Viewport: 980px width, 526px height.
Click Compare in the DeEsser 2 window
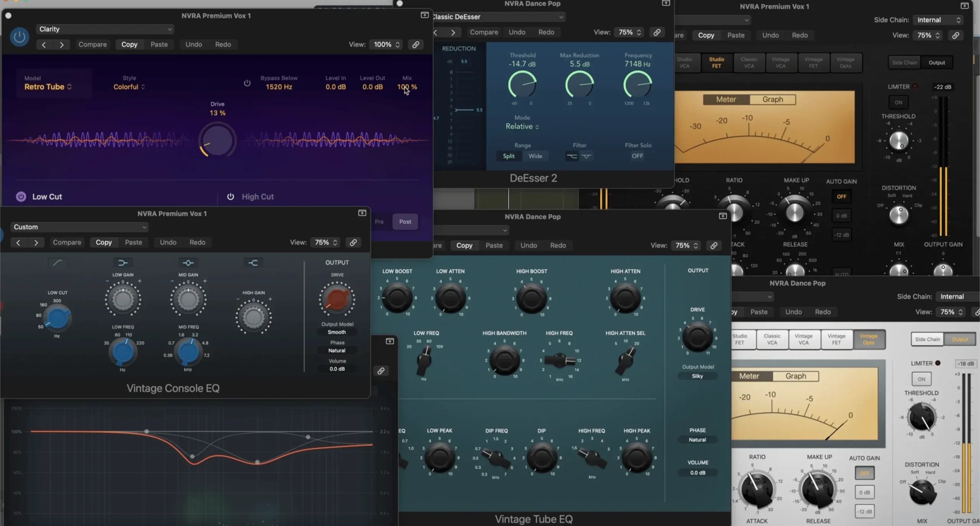483,32
